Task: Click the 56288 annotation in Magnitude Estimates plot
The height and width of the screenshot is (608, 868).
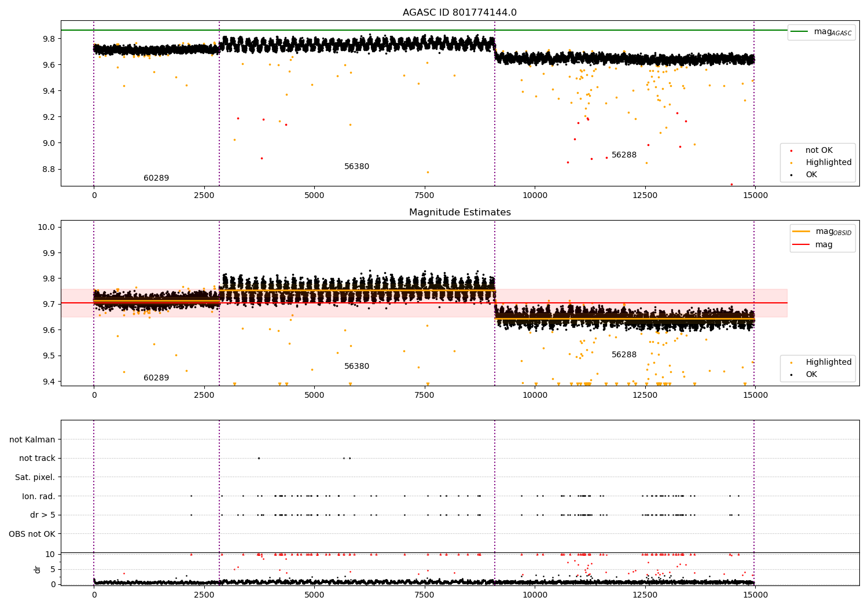Action: pyautogui.click(x=624, y=355)
